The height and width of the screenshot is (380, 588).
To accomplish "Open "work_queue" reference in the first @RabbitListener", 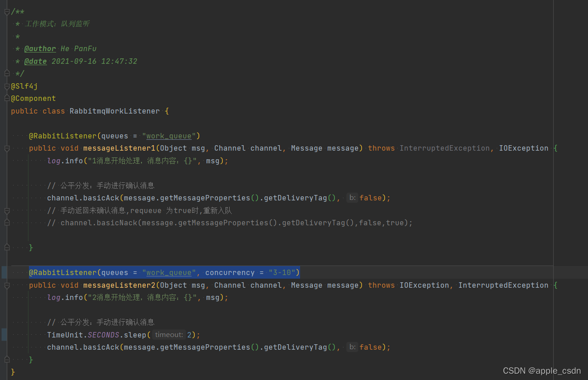I will [x=169, y=136].
